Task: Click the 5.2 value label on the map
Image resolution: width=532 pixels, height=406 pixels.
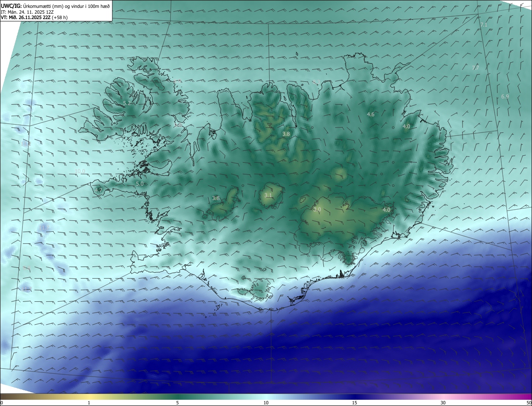Action: (x=127, y=103)
